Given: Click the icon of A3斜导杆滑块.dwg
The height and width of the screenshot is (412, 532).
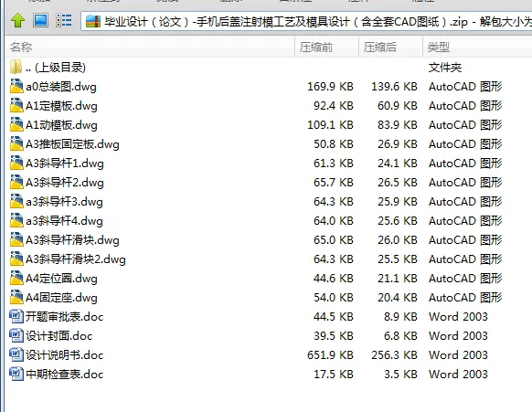Looking at the screenshot, I should 16,239.
